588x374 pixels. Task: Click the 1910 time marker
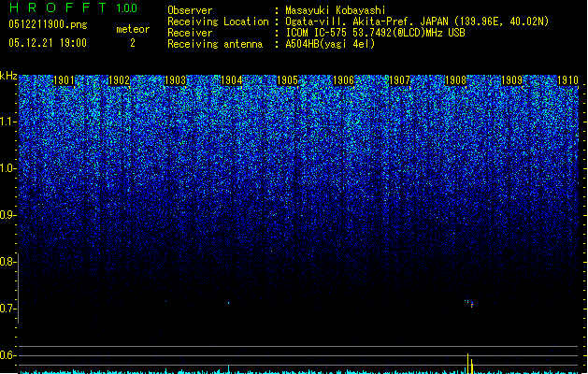pyautogui.click(x=567, y=80)
